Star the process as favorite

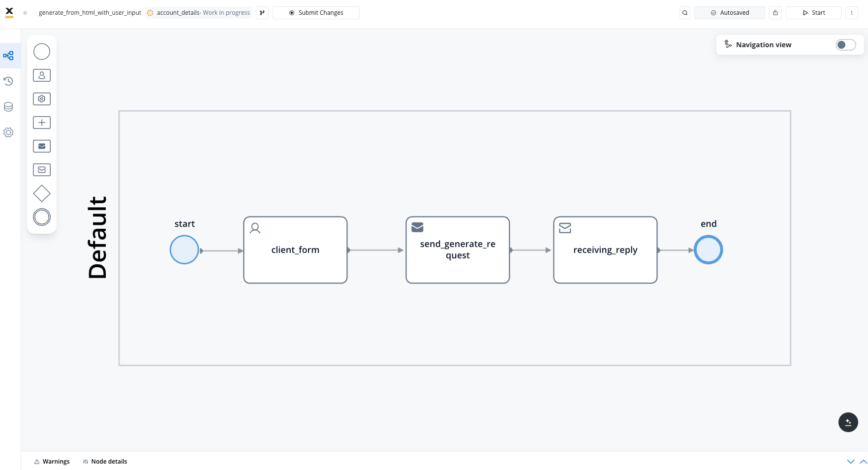tap(25, 13)
